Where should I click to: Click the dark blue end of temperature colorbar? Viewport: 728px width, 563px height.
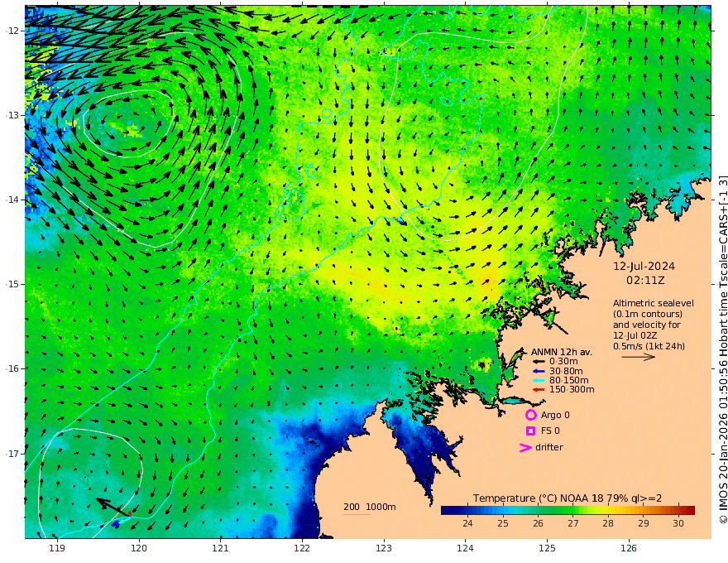(x=447, y=511)
